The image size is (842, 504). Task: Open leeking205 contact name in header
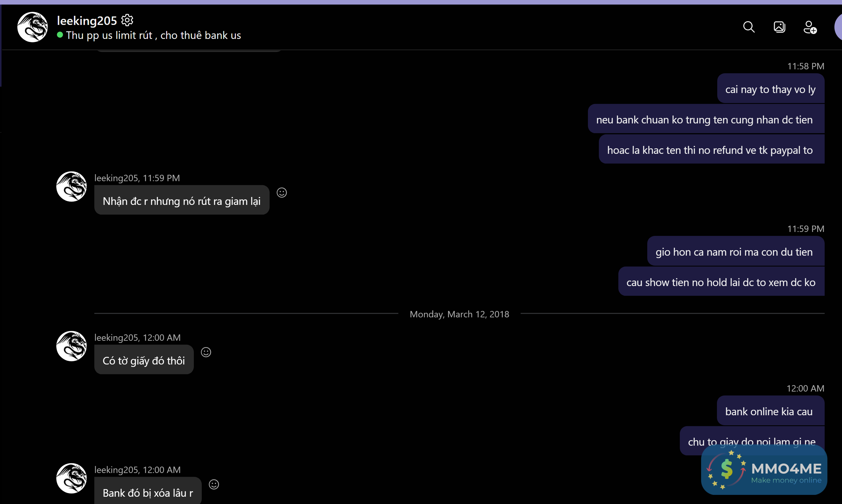[87, 21]
